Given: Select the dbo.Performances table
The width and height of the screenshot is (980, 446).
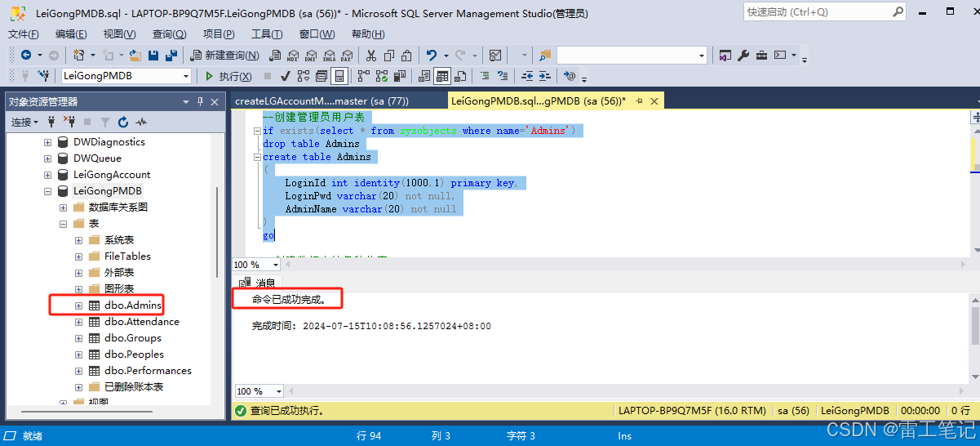Looking at the screenshot, I should click(148, 371).
